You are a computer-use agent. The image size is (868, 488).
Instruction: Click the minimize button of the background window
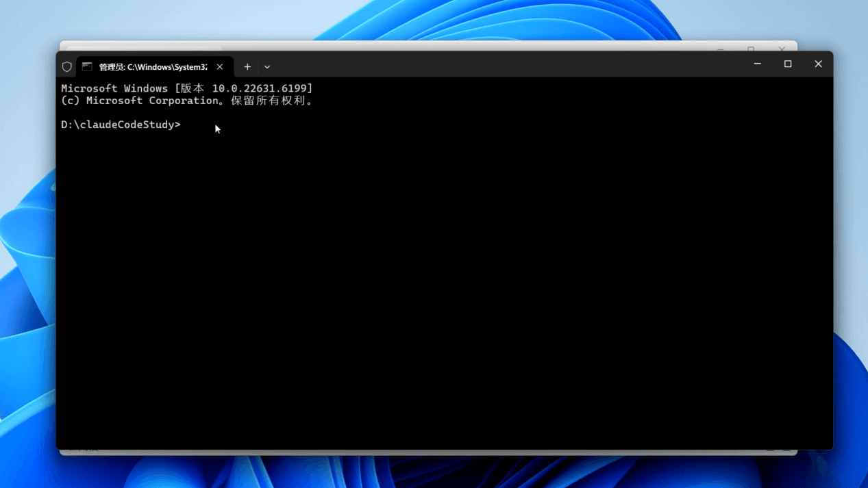(720, 48)
